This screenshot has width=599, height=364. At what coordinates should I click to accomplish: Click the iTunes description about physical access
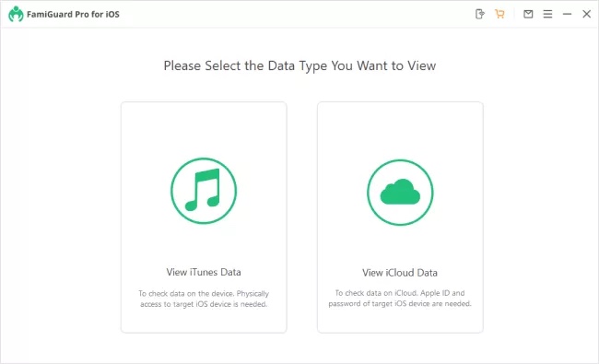click(204, 299)
